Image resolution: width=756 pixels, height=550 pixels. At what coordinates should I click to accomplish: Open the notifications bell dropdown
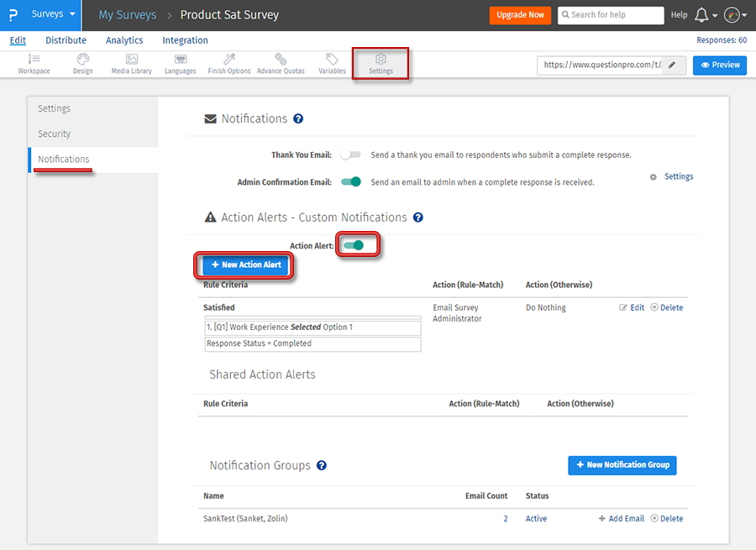pyautogui.click(x=704, y=15)
